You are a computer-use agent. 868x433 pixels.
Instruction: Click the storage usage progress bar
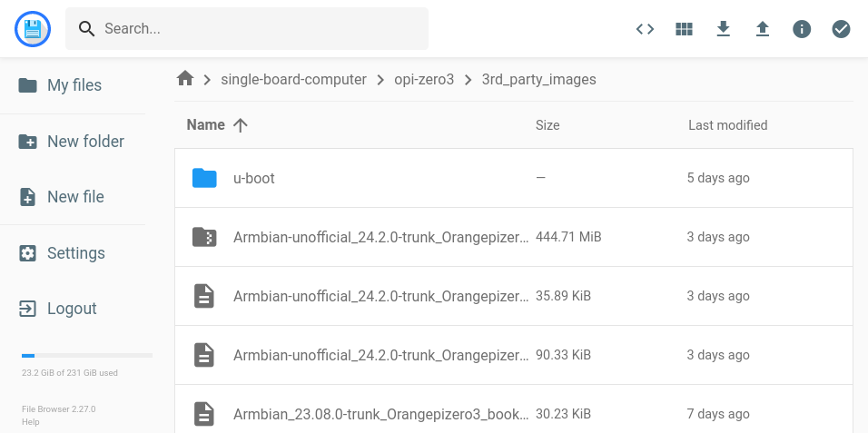coord(87,356)
